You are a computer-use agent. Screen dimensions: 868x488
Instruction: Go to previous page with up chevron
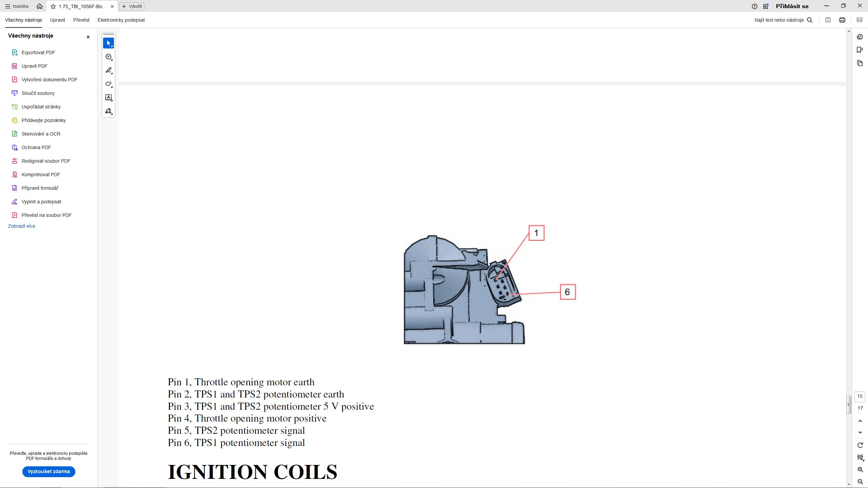tap(860, 421)
